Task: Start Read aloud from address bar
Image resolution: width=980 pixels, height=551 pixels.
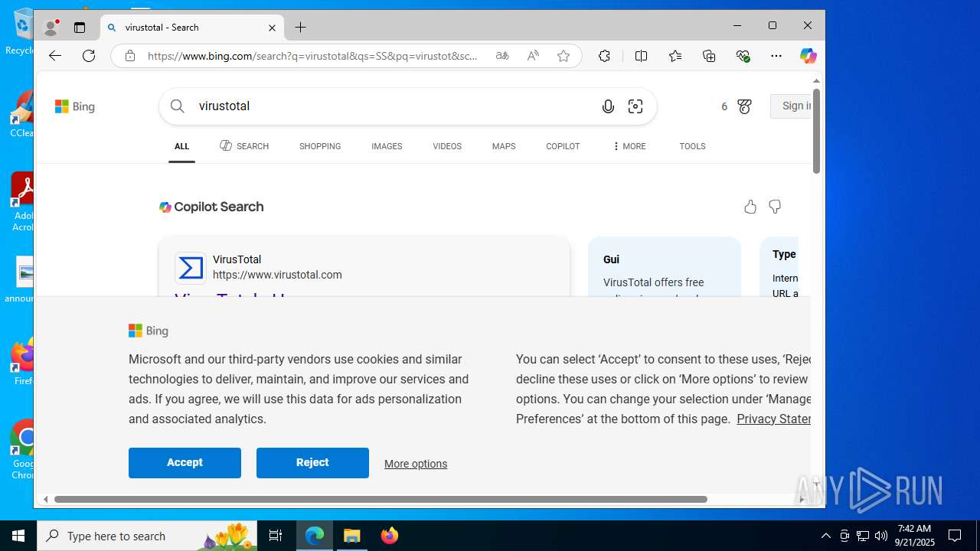Action: (533, 56)
